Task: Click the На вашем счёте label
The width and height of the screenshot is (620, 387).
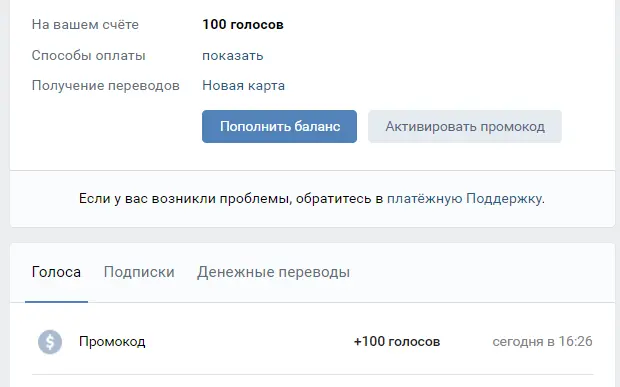Action: point(85,25)
